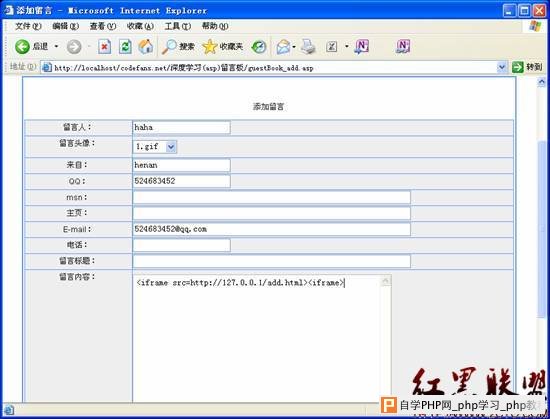The image size is (550, 419).
Task: Click the 转到 Go button
Action: (527, 67)
